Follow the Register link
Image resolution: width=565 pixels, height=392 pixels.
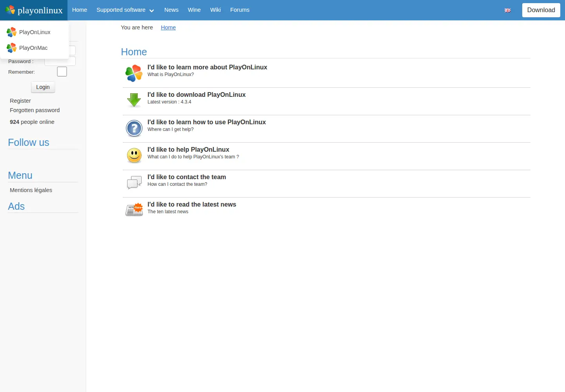[20, 101]
